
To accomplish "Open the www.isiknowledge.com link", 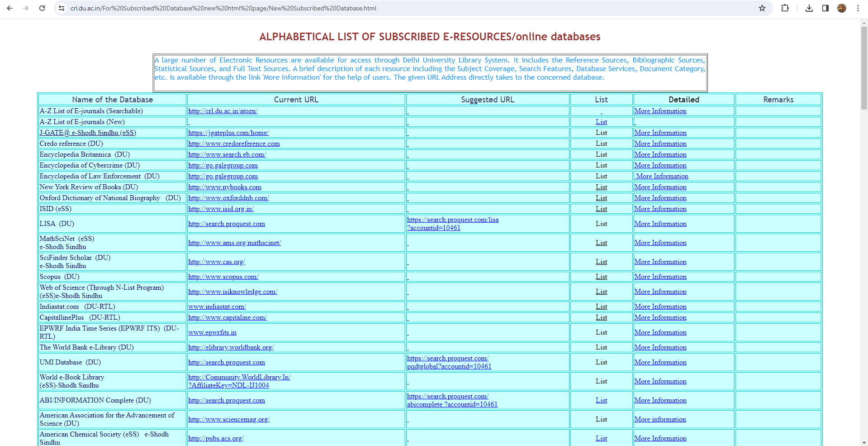I will (x=233, y=292).
